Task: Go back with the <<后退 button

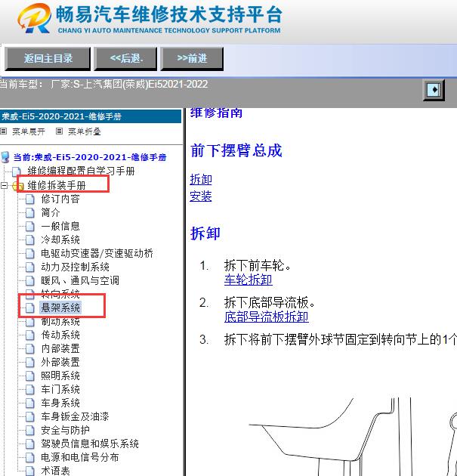Action: [x=125, y=59]
